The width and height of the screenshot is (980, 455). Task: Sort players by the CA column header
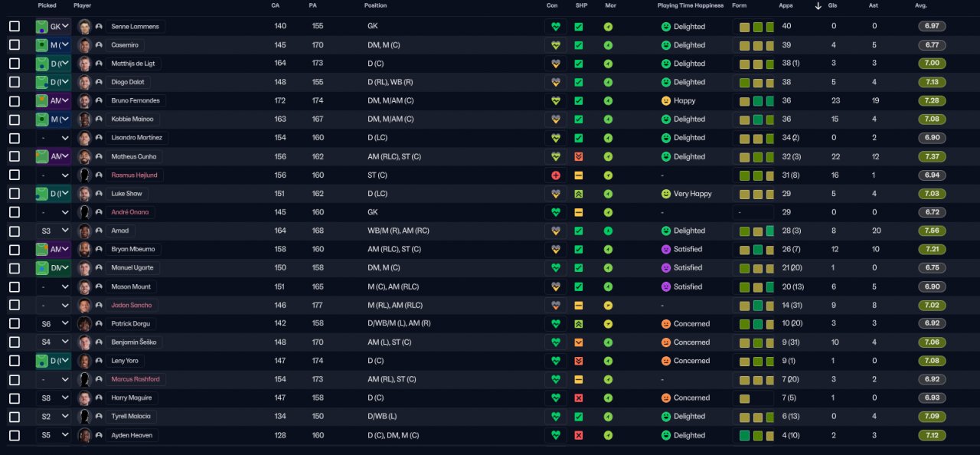(x=275, y=5)
